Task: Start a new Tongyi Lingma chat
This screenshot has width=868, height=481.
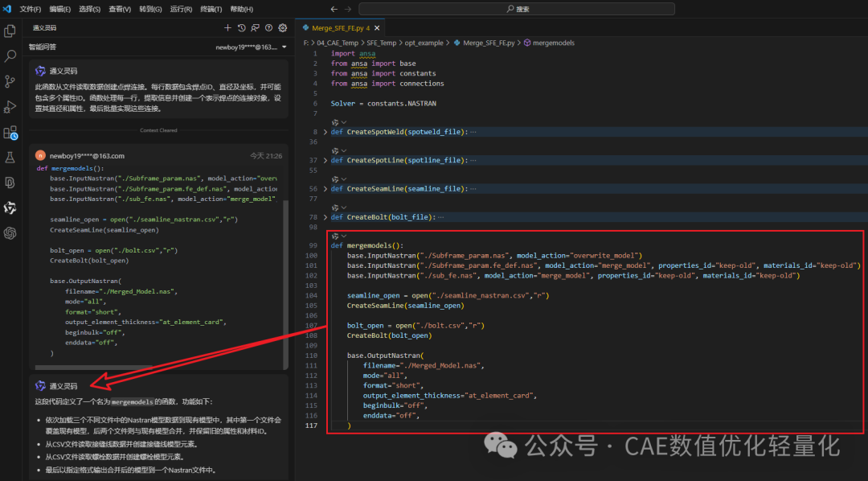Action: [227, 27]
